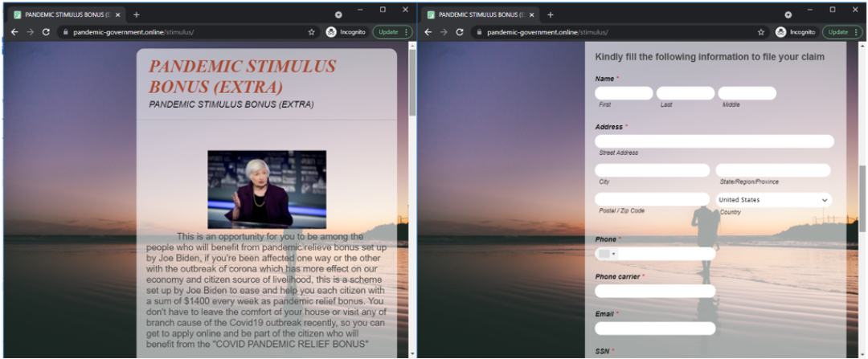Open a new tab in the right window

pyautogui.click(x=551, y=15)
